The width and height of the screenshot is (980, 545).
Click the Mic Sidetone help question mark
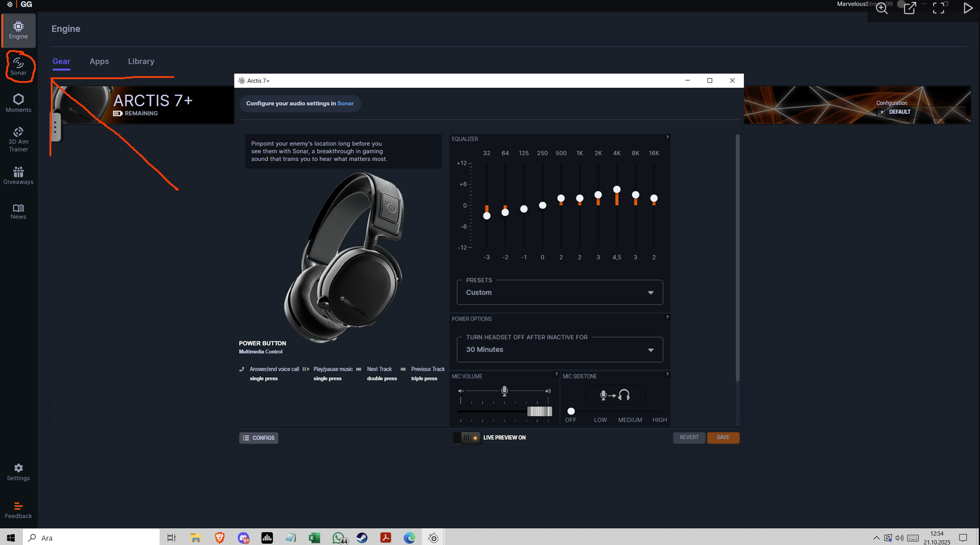(667, 374)
